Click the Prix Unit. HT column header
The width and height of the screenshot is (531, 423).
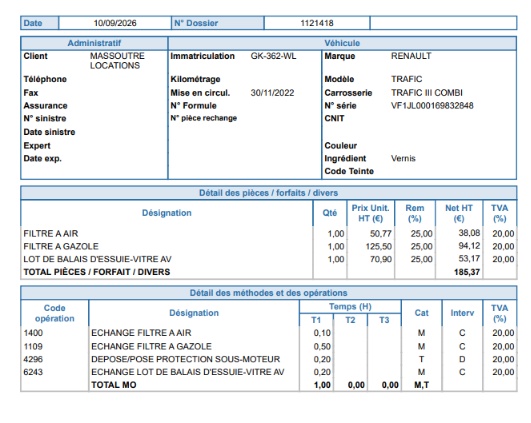coord(370,213)
